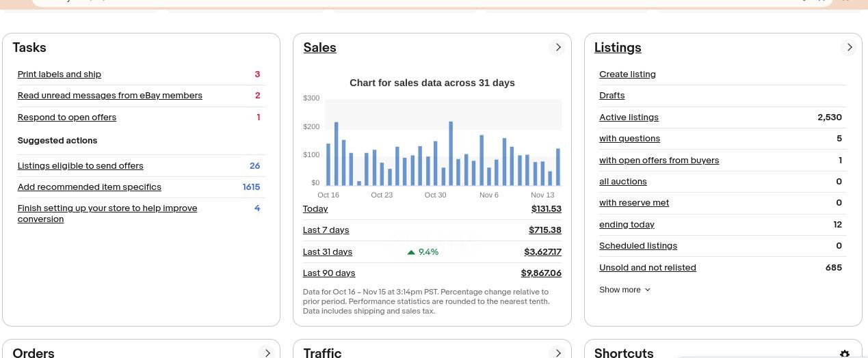The image size is (868, 358).
Task: Open Unsold and not relisted listings
Action: tap(647, 268)
